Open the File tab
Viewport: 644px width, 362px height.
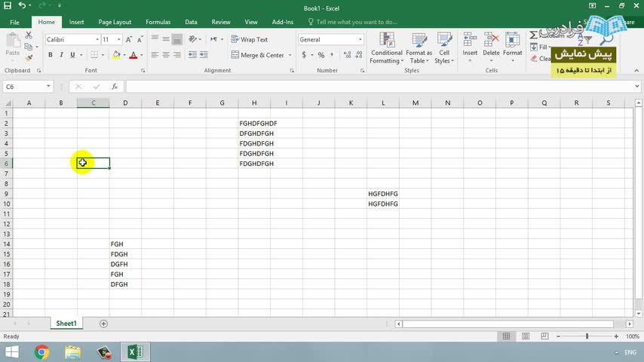tap(14, 22)
